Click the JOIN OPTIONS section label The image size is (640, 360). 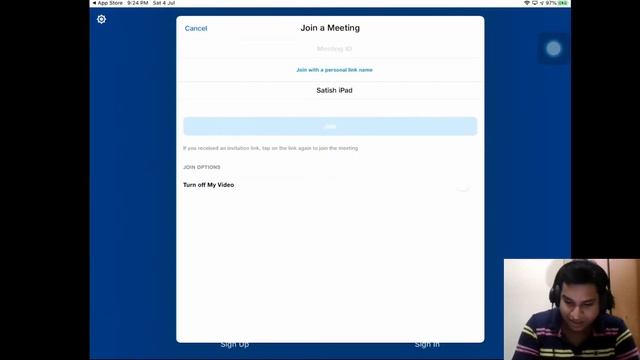202,167
